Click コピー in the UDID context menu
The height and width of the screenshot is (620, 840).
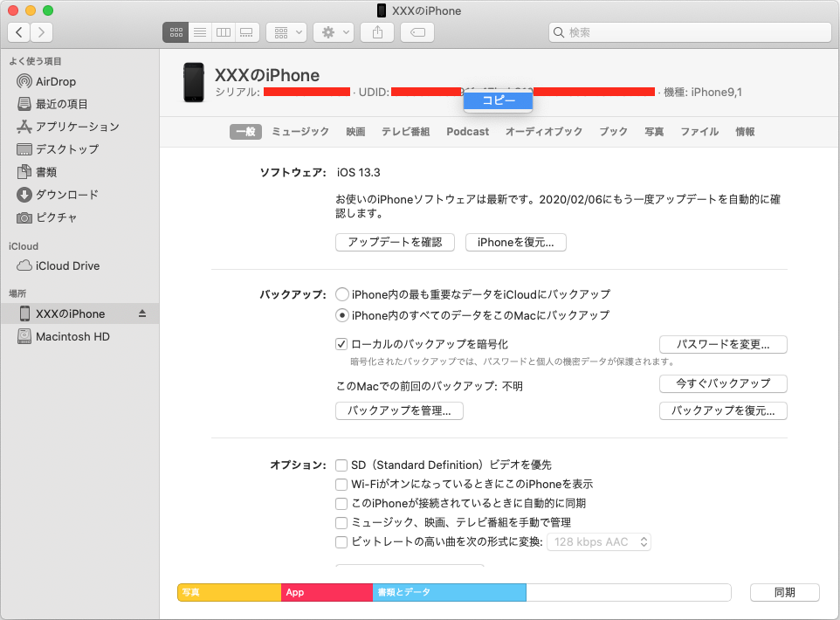click(497, 100)
